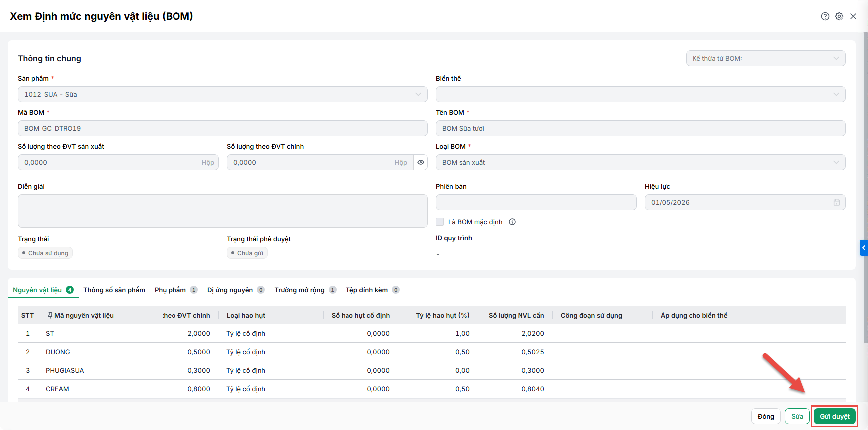This screenshot has height=430, width=868.
Task: Open the Thông số sản phẩm tab
Action: (x=114, y=290)
